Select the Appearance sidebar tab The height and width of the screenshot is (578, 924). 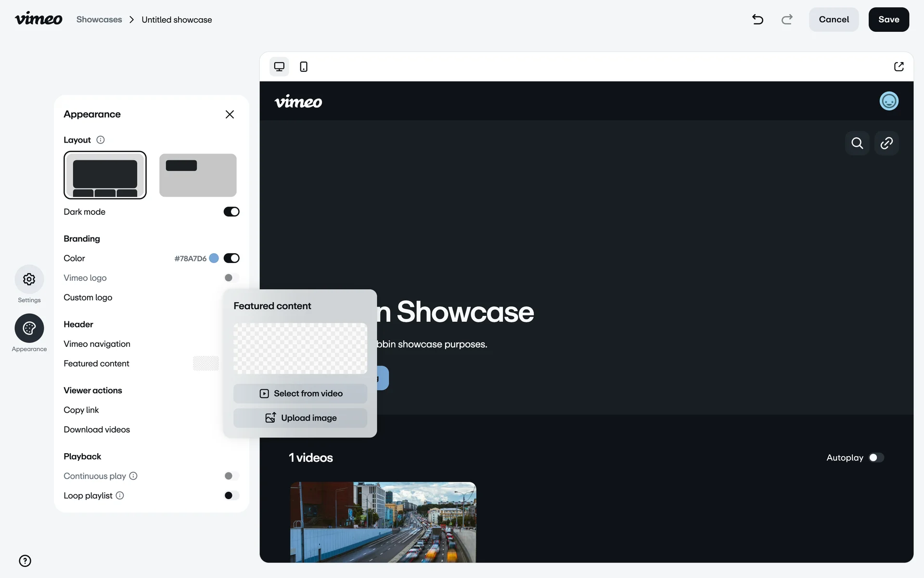click(29, 328)
